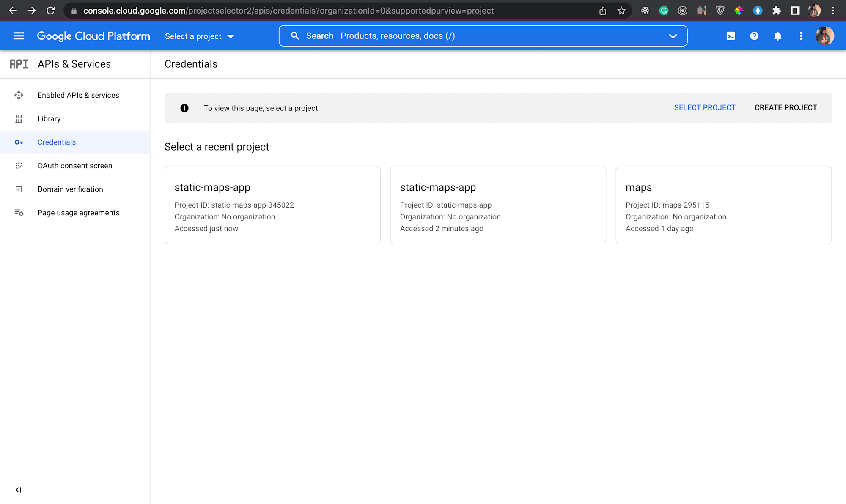This screenshot has height=504, width=846.
Task: Open the Chrome profile avatar
Action: pyautogui.click(x=814, y=11)
